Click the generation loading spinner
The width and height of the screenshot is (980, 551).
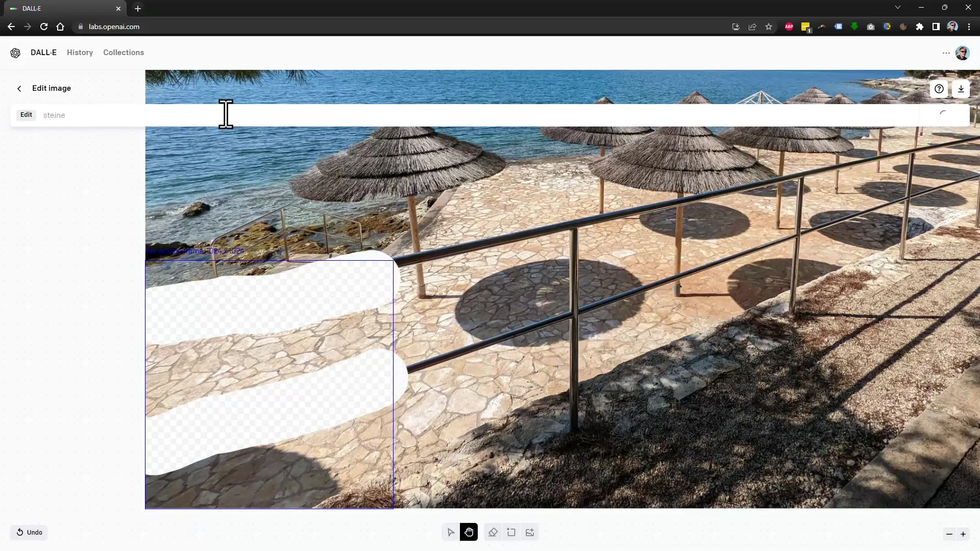(943, 114)
